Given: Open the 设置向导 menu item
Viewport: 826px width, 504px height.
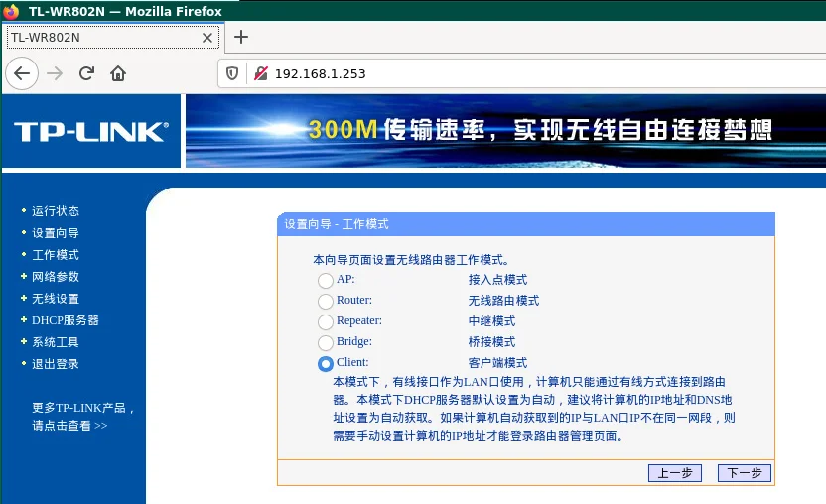Looking at the screenshot, I should [x=55, y=233].
